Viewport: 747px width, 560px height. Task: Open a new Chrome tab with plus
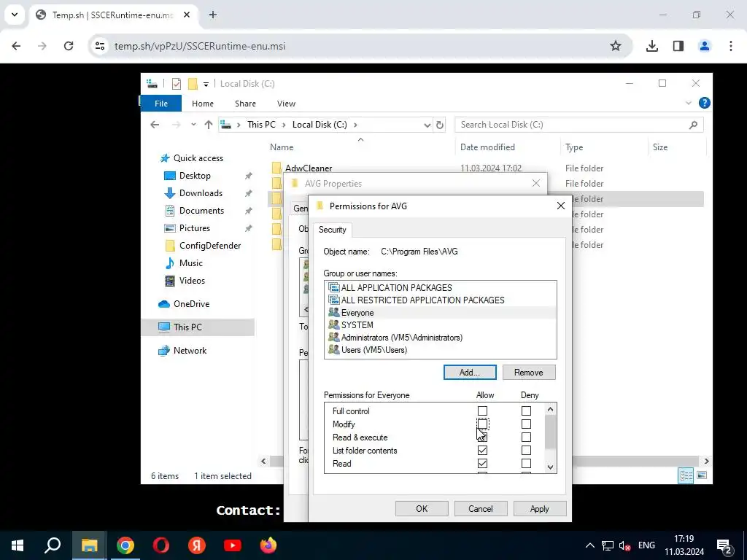[x=213, y=15]
